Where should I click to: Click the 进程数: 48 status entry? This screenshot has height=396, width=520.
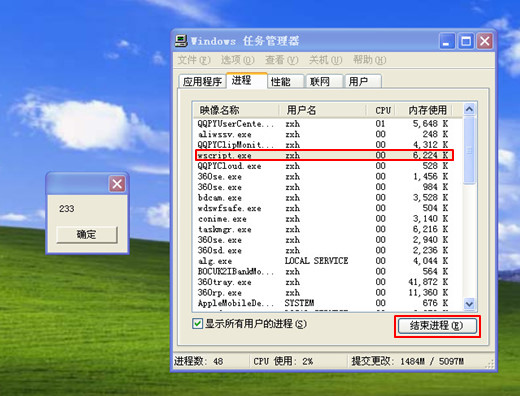pyautogui.click(x=199, y=361)
